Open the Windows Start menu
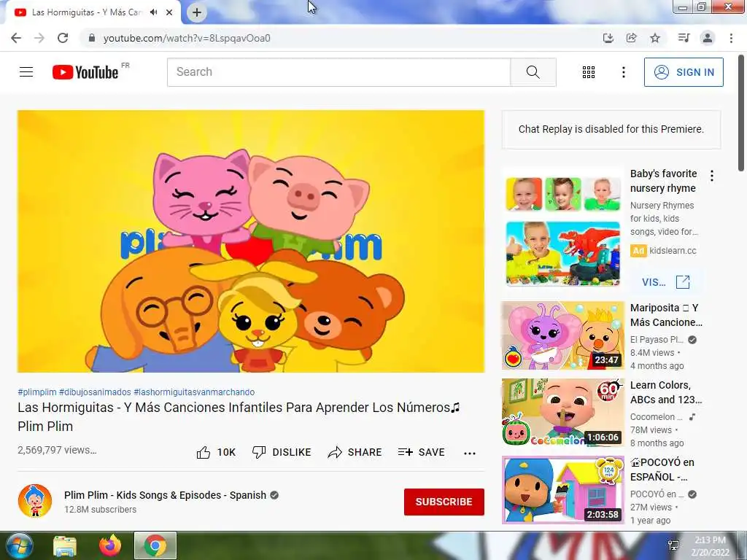 point(18,545)
